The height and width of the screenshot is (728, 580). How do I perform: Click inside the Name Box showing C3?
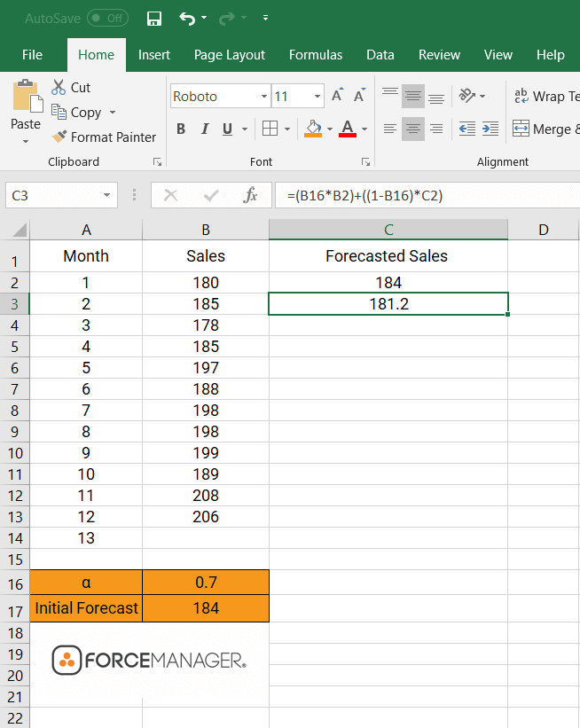[52, 195]
